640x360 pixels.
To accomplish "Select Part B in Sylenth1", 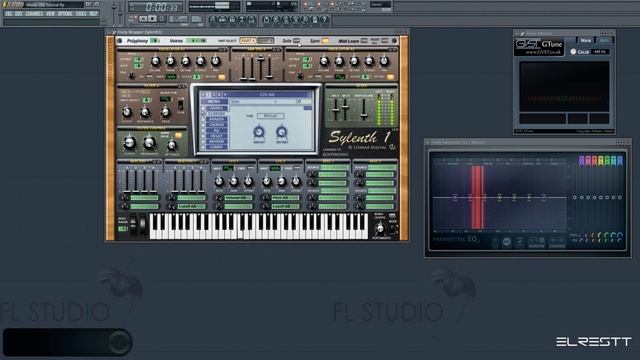I will (265, 41).
